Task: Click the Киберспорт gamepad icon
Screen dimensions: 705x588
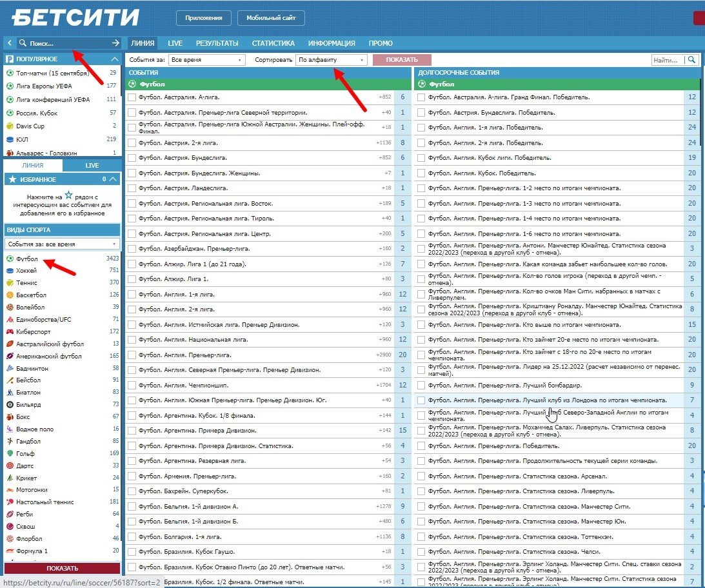Action: pos(10,331)
